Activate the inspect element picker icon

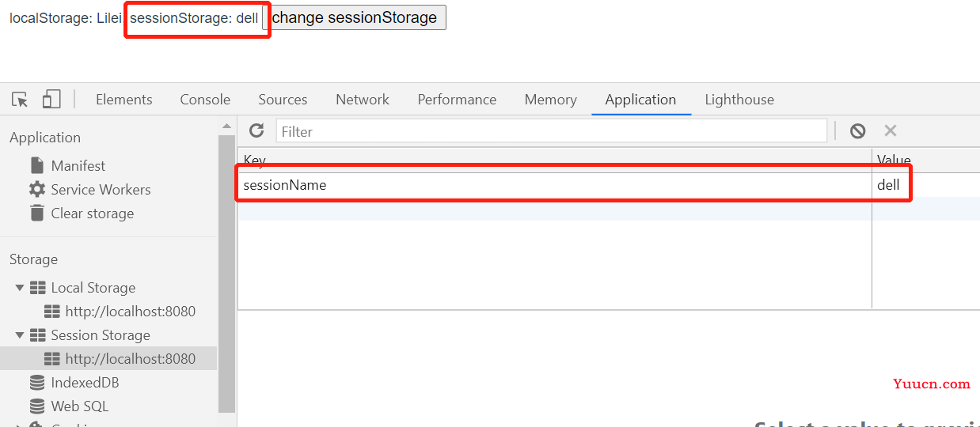tap(21, 100)
